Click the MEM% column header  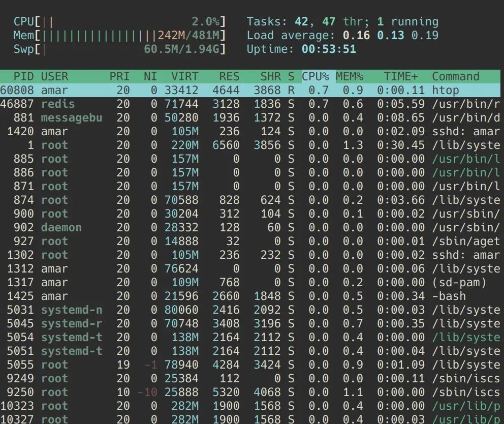click(350, 77)
